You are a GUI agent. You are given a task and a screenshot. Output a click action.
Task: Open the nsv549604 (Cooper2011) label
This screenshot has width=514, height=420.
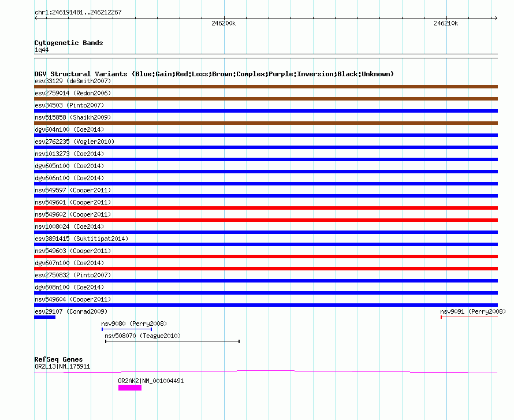(x=73, y=299)
